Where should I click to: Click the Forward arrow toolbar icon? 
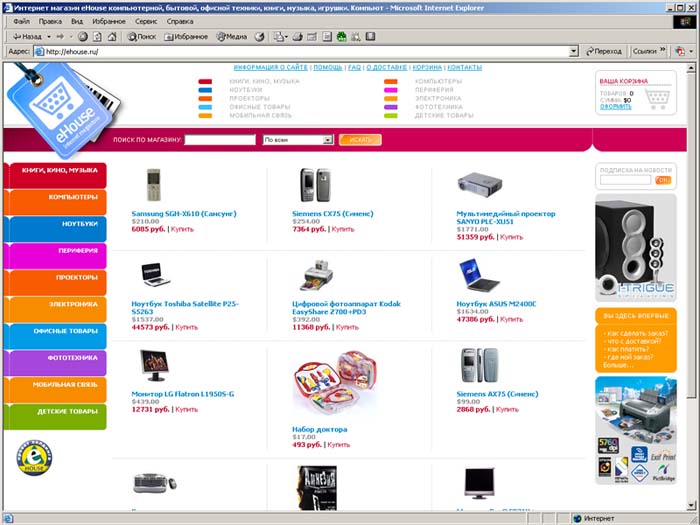pos(60,37)
